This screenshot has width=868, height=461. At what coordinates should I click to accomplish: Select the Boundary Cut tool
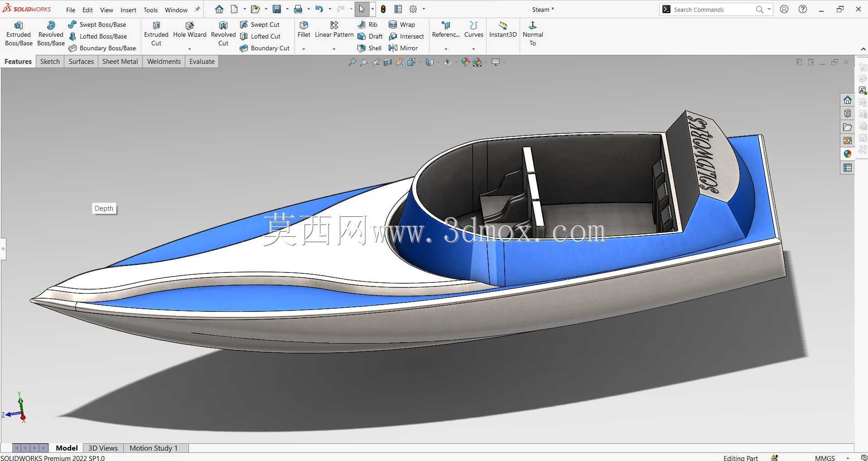(x=265, y=48)
